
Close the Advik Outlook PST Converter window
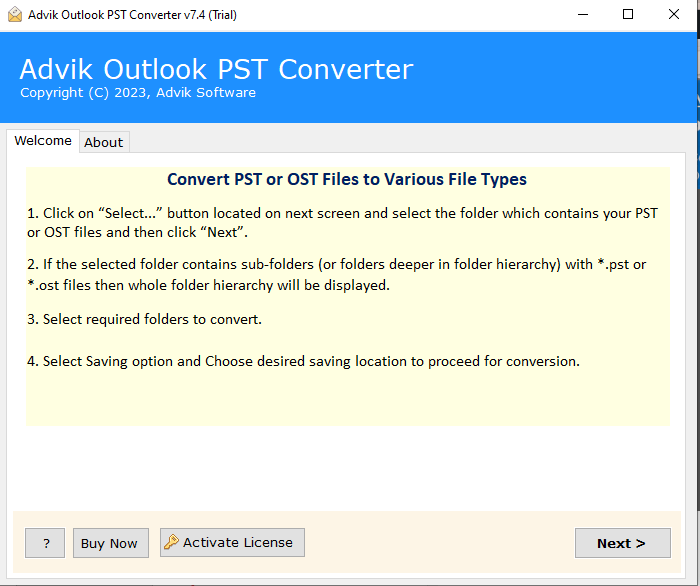coord(674,15)
